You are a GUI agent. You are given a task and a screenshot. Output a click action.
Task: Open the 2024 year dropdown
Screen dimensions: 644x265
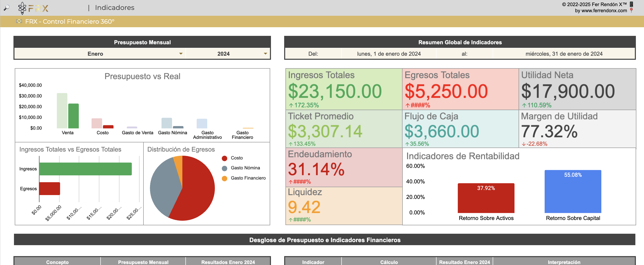[x=265, y=54]
